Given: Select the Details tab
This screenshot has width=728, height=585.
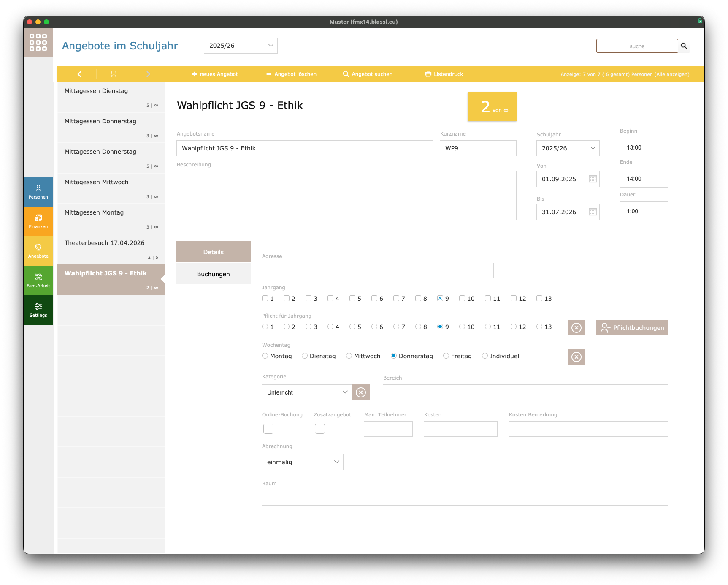Looking at the screenshot, I should pos(213,252).
